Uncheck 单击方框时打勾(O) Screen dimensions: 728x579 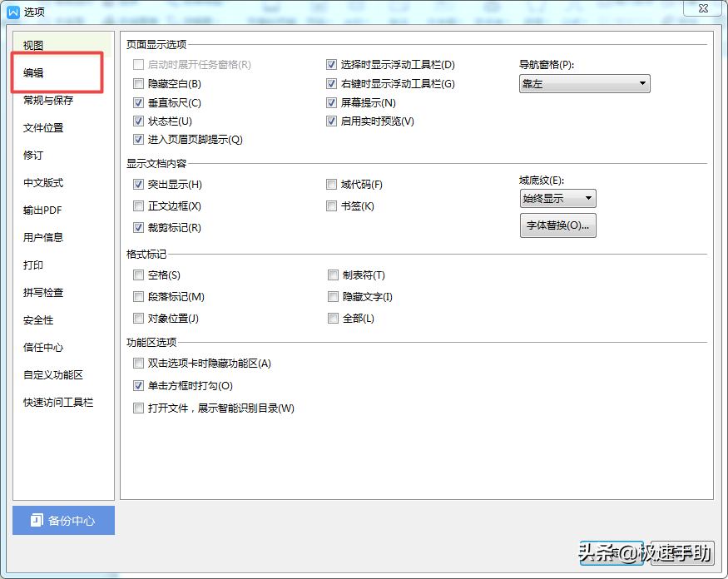pos(138,385)
